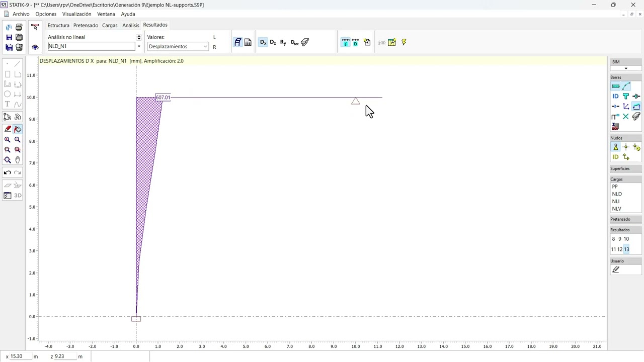Image resolution: width=644 pixels, height=362 pixels.
Task: Toggle the structure frame display icon
Action: (x=238, y=43)
